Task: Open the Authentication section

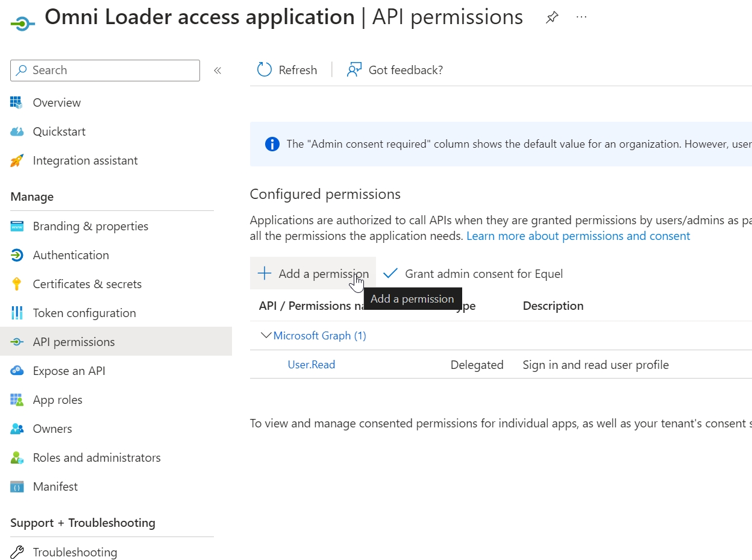Action: 70,255
